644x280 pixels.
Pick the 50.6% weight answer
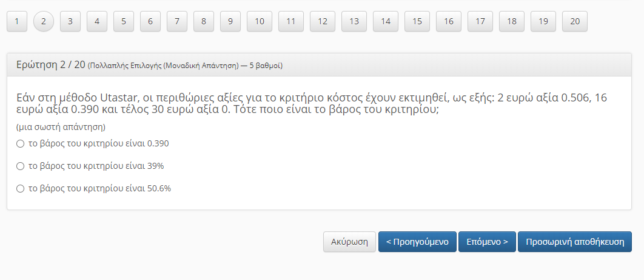[x=20, y=189]
